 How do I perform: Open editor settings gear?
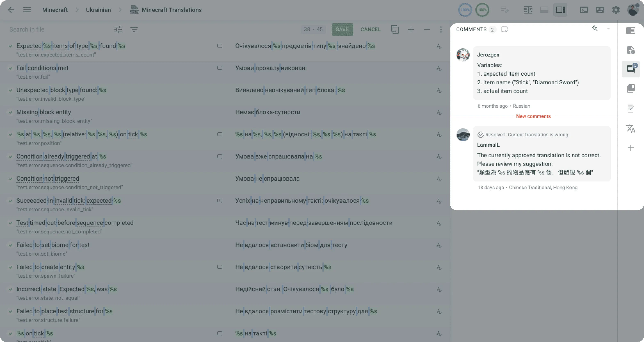click(x=616, y=10)
